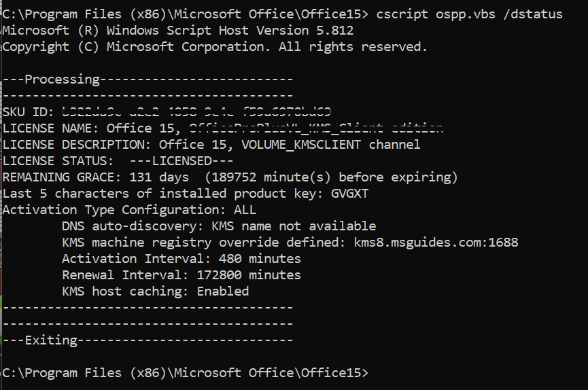Click the ---LICENSED--- status text
The width and height of the screenshot is (588, 390).
[x=181, y=161]
